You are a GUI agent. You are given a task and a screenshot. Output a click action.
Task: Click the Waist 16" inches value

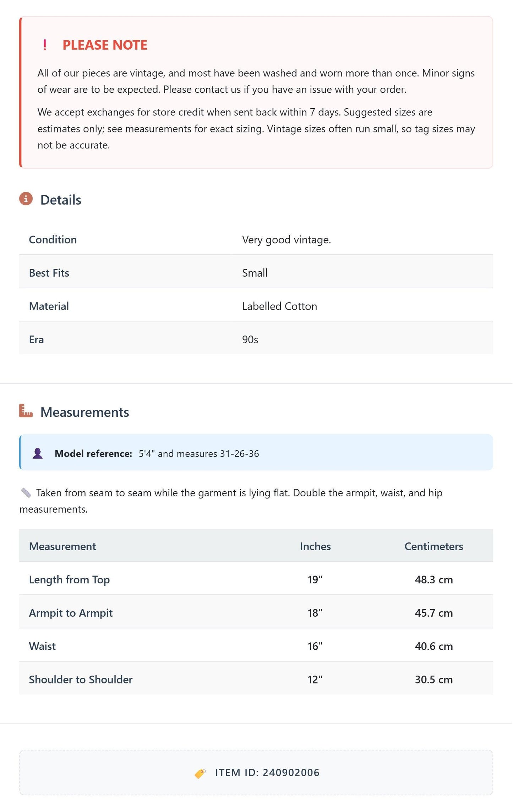point(315,647)
